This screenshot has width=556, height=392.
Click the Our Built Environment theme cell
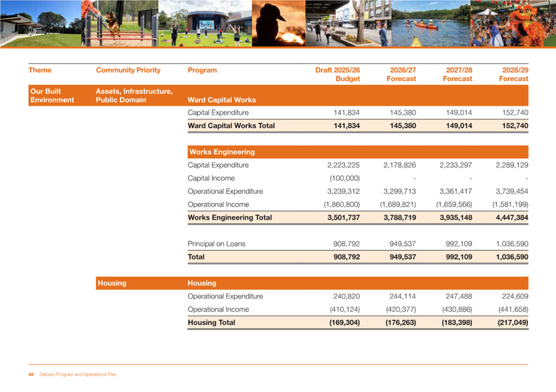pos(52,96)
